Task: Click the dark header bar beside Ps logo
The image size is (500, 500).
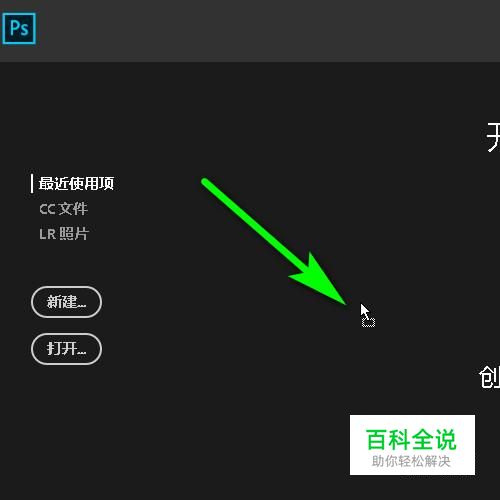Action: tap(267, 31)
